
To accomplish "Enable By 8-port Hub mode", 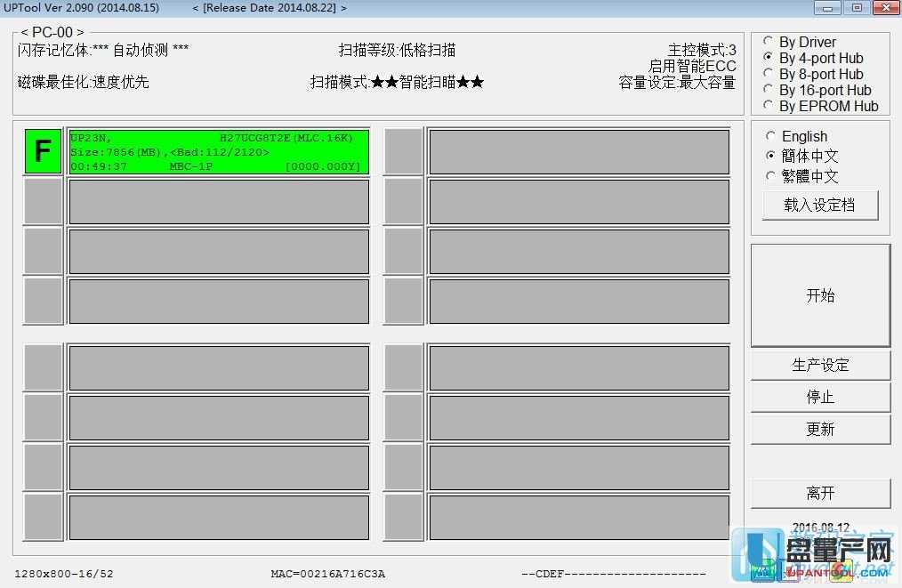I will pyautogui.click(x=767, y=74).
